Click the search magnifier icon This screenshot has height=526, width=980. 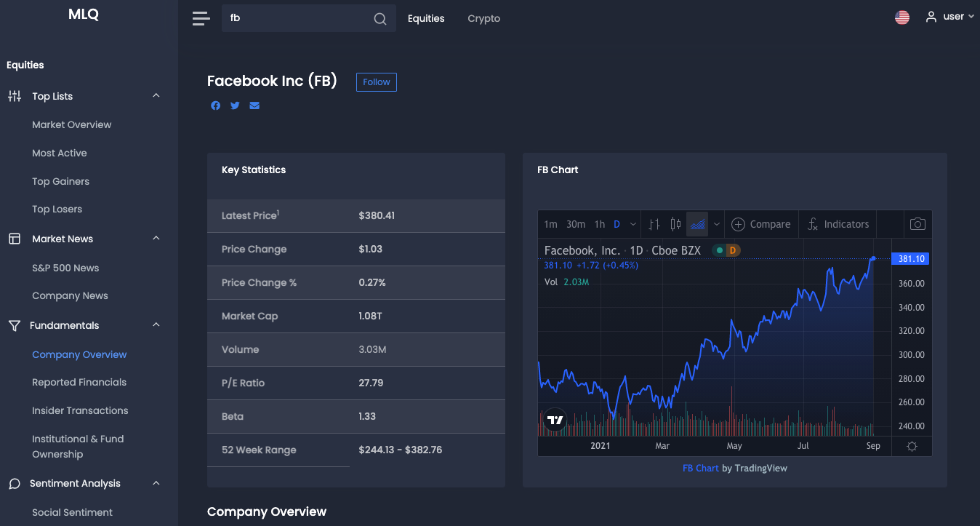tap(380, 19)
